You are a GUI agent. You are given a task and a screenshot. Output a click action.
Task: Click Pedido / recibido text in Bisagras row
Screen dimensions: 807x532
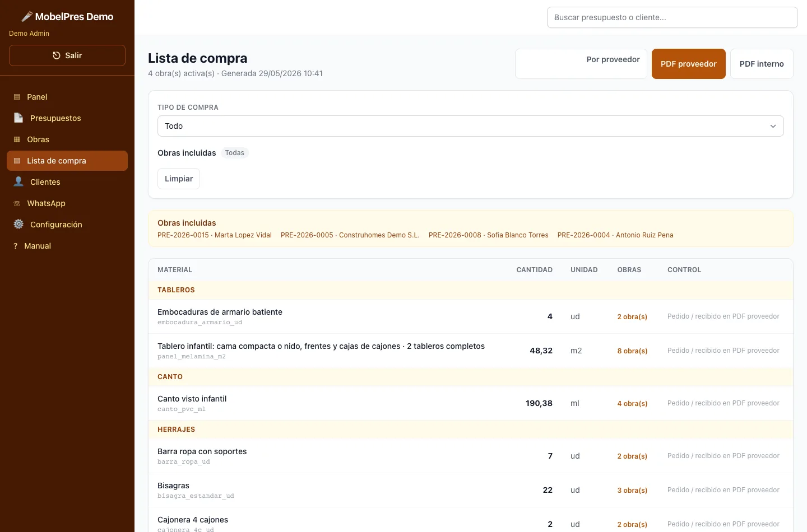[x=723, y=490]
